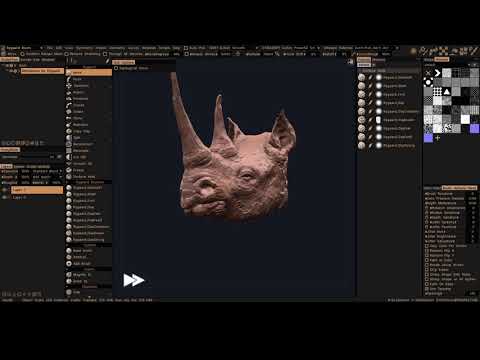Switch to the orange tool options tab above viewport
Screen dimensions: 480x360
[x=124, y=62]
